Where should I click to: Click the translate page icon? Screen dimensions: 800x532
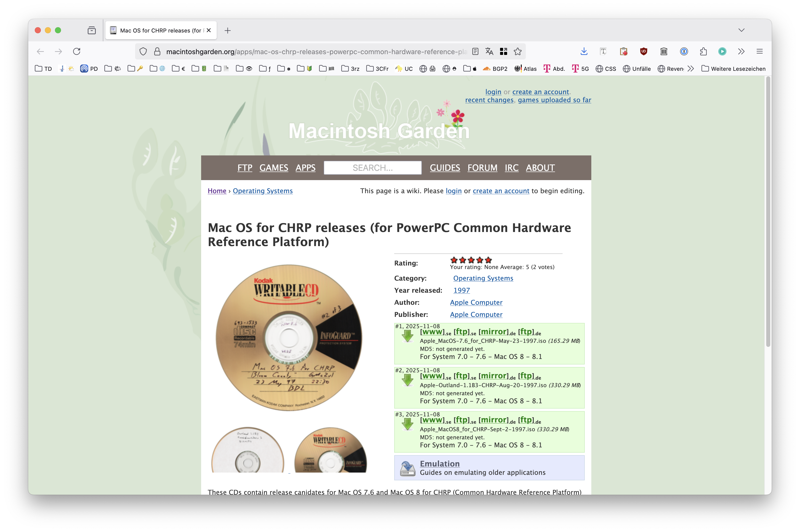(x=489, y=52)
